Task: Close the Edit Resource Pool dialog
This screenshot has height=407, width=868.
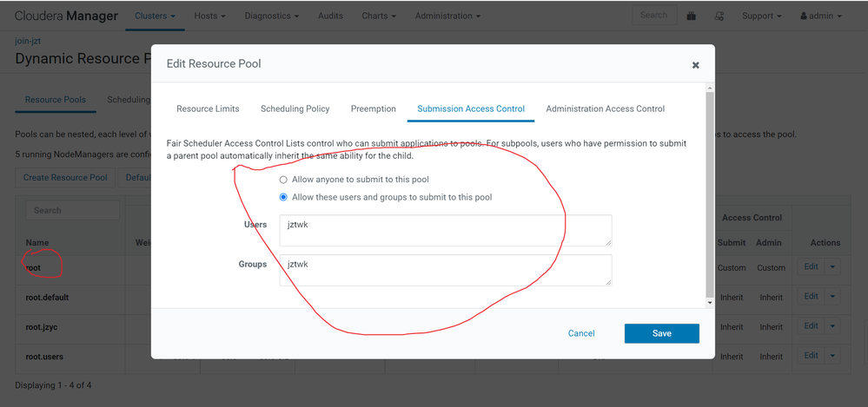Action: tap(695, 65)
